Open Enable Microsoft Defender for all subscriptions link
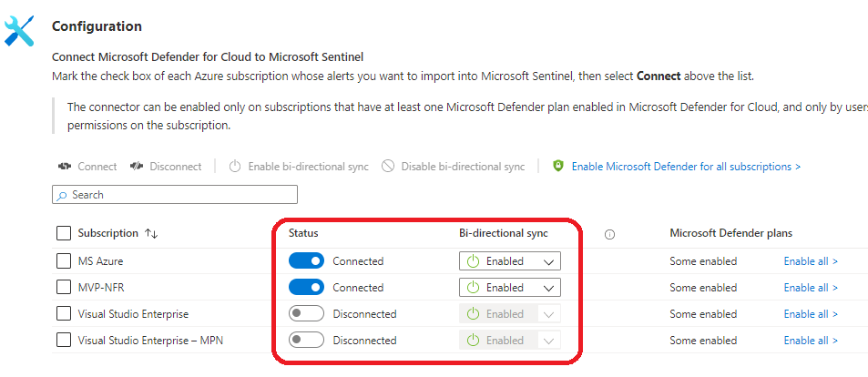 (x=686, y=167)
